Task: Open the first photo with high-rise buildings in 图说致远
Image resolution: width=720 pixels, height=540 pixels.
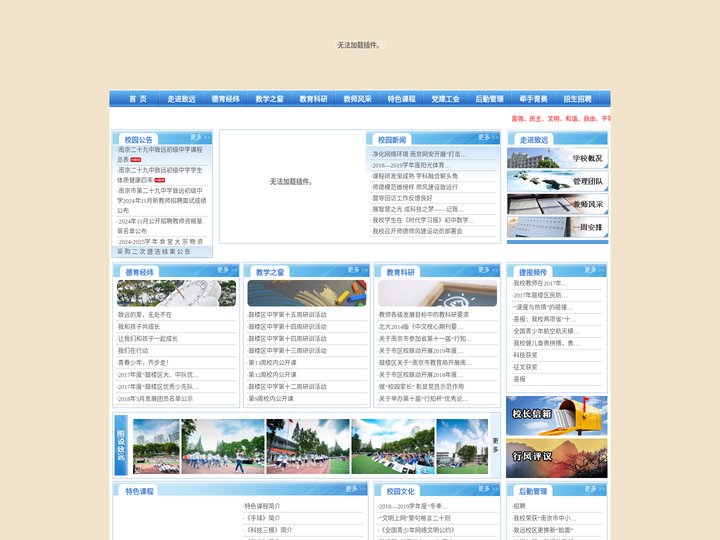Action: 156,446
